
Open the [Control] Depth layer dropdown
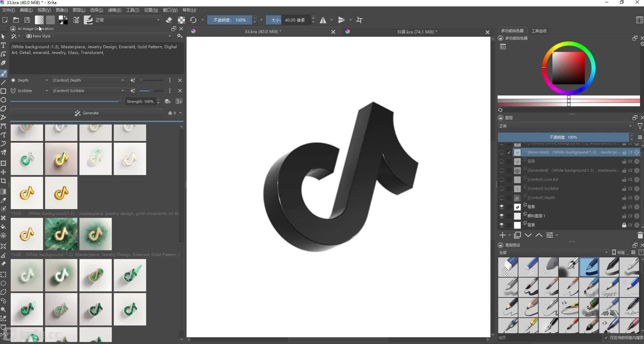pyautogui.click(x=88, y=80)
